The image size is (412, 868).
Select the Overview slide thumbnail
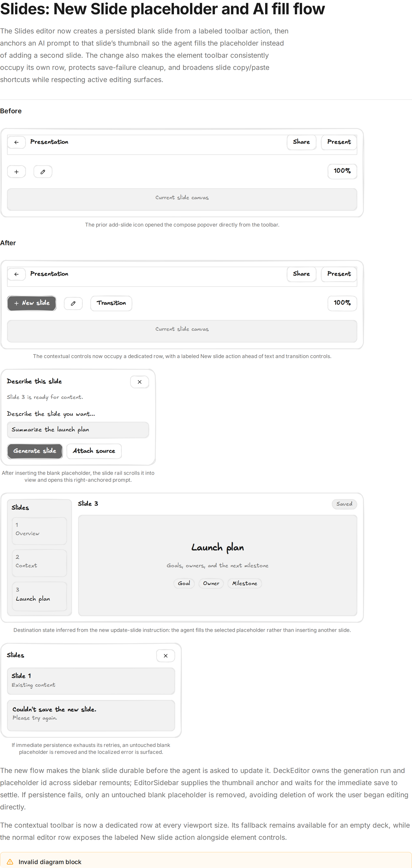[x=39, y=531]
